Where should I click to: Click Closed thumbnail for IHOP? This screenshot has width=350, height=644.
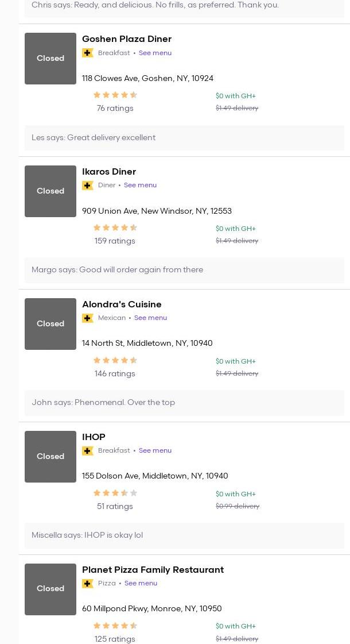coord(50,457)
